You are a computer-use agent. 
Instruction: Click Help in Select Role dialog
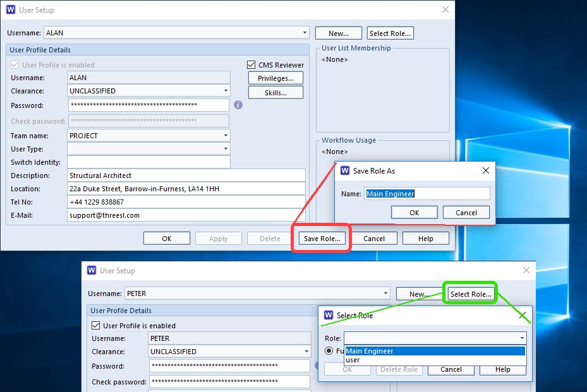click(503, 369)
